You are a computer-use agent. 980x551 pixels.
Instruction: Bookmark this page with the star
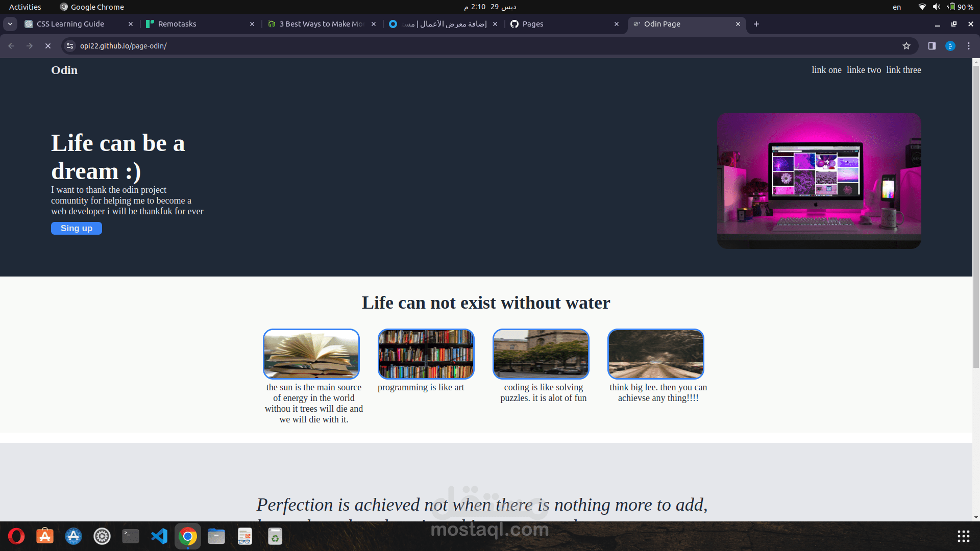click(906, 46)
